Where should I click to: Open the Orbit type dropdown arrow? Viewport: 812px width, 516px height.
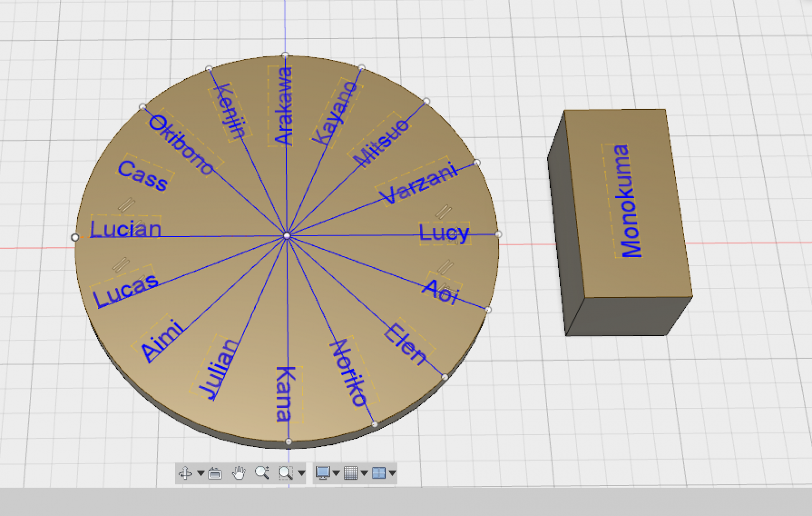(x=201, y=473)
